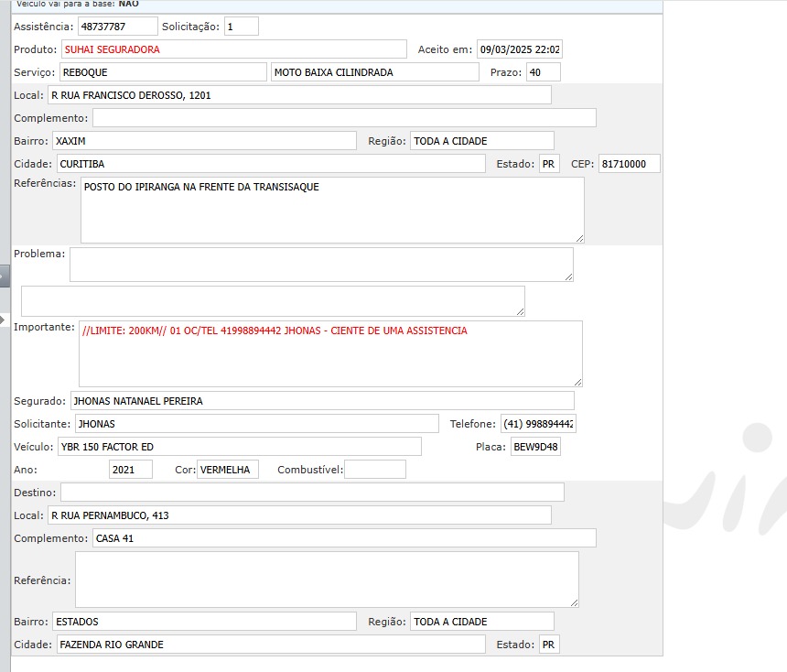
Task: Click the Placa field BEW9D48
Action: pyautogui.click(x=535, y=447)
